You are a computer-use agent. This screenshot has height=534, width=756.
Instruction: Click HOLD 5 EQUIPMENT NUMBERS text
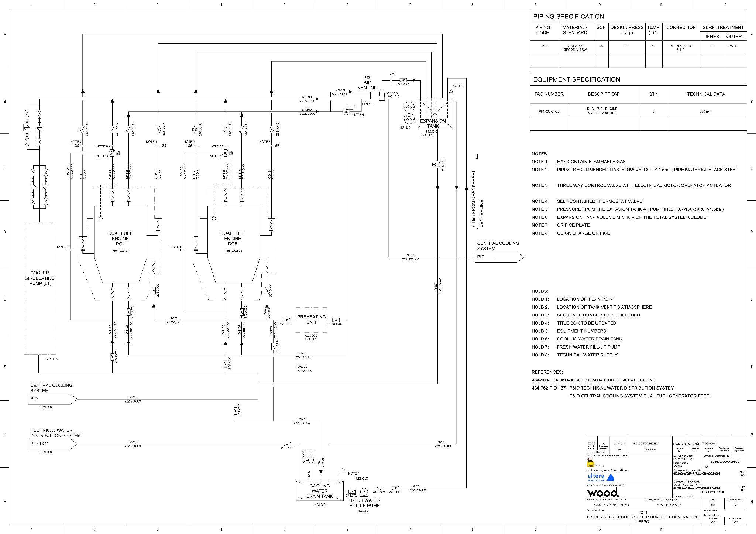click(581, 331)
